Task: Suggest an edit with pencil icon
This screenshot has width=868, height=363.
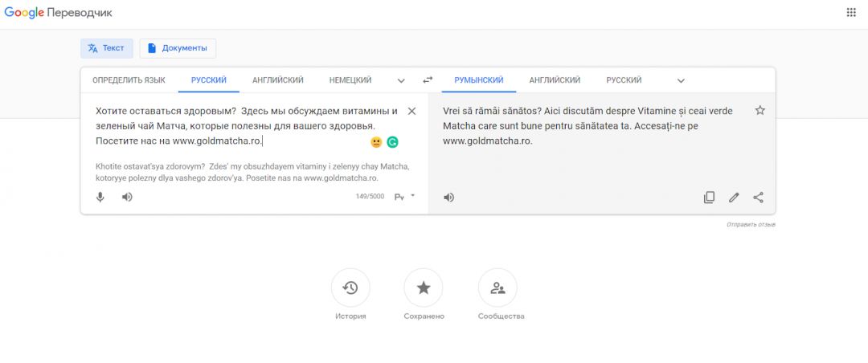Action: (734, 197)
